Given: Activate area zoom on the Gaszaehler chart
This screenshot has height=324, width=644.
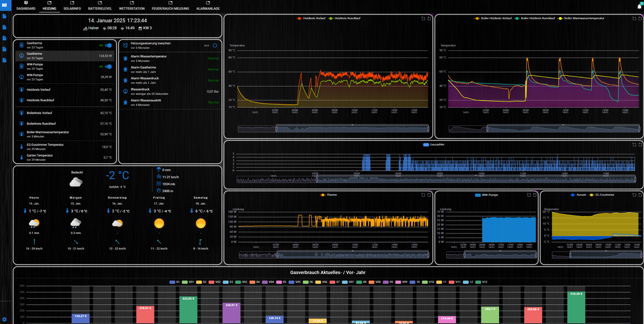Looking at the screenshot, I should click(633, 145).
